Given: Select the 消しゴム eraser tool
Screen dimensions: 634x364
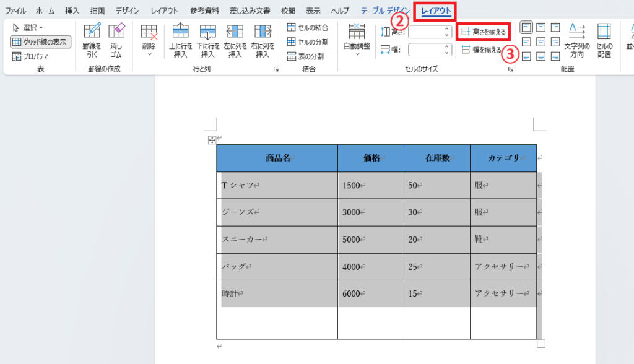Looking at the screenshot, I should pyautogui.click(x=116, y=40).
